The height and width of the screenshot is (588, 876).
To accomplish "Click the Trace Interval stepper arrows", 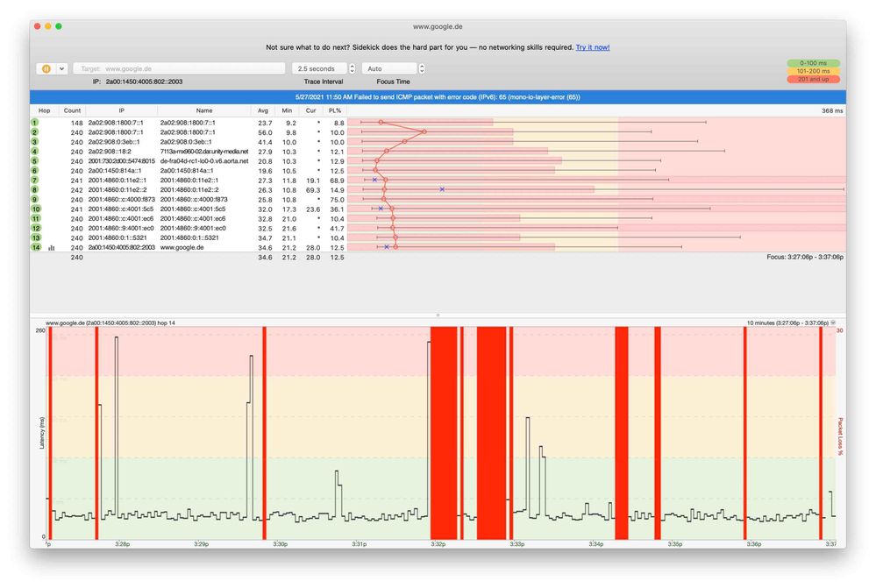I will click(x=352, y=68).
